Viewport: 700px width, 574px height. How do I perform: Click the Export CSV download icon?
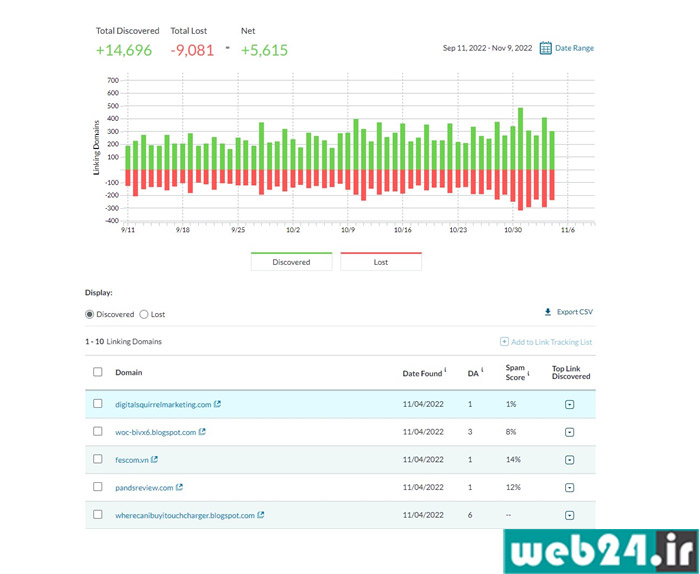click(548, 312)
